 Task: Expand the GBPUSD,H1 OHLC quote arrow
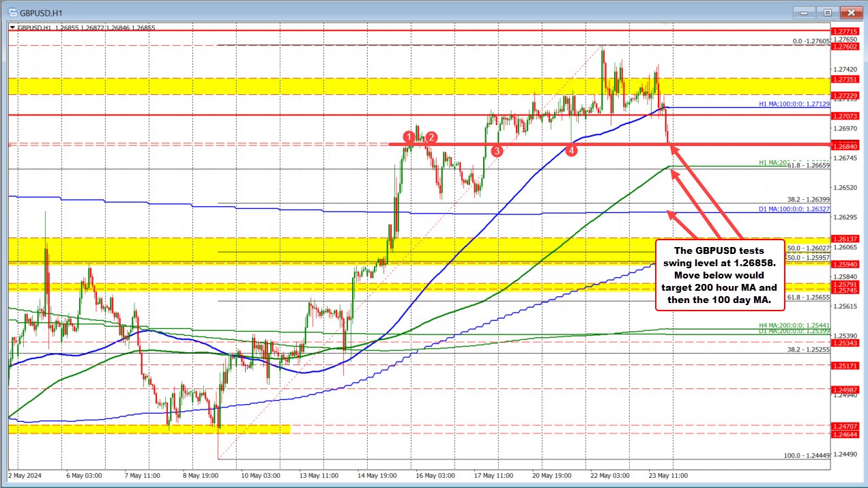tap(11, 27)
